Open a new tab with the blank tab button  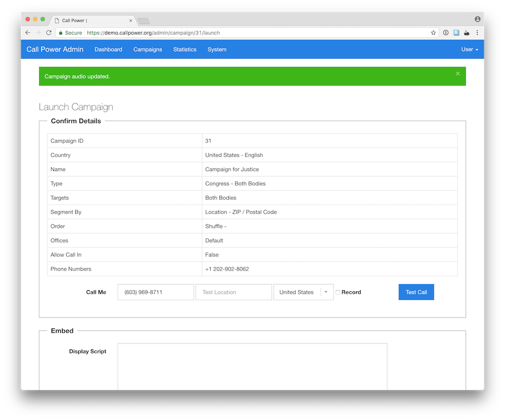[143, 21]
